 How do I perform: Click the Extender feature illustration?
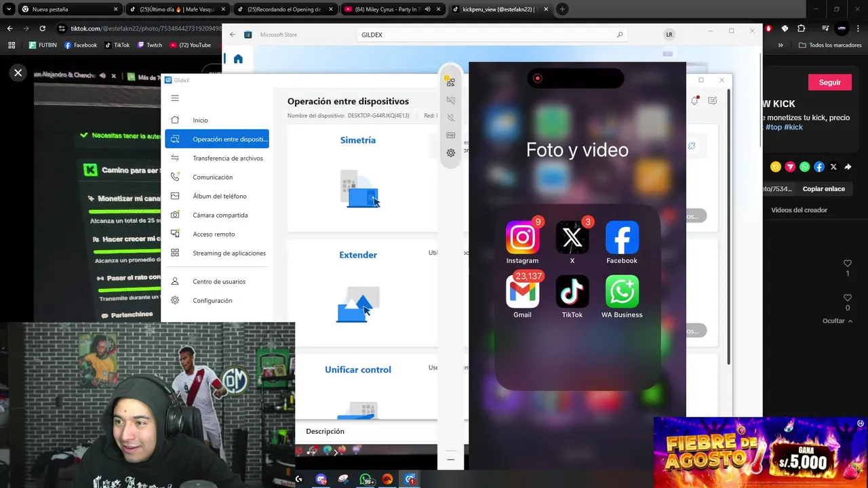(359, 304)
